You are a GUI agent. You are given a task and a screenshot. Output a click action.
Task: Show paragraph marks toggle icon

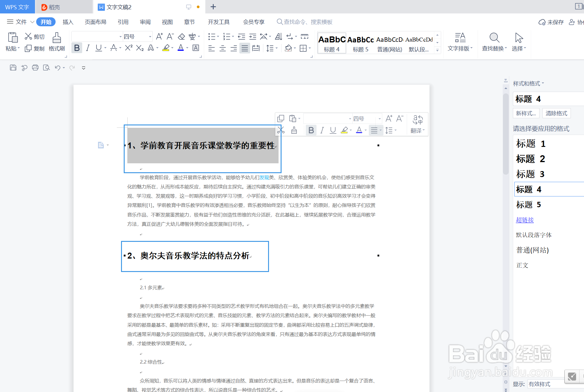[x=290, y=36]
